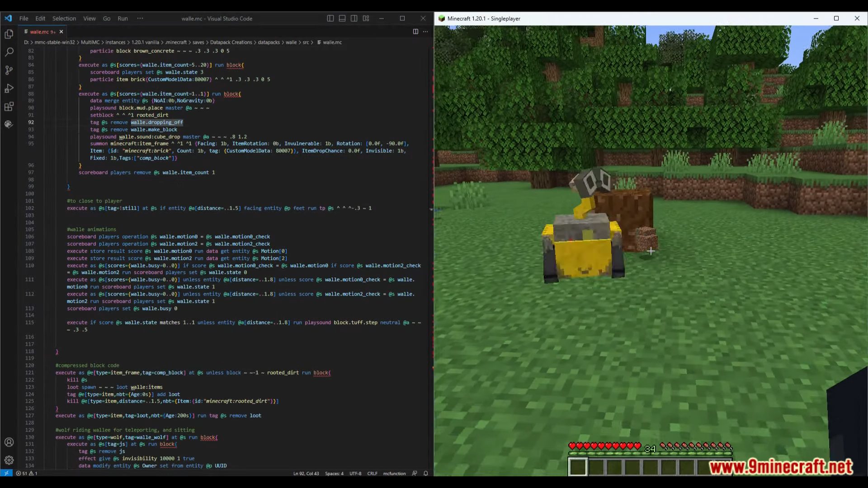Open the mmc-stable-win32 breadcrumb

55,42
